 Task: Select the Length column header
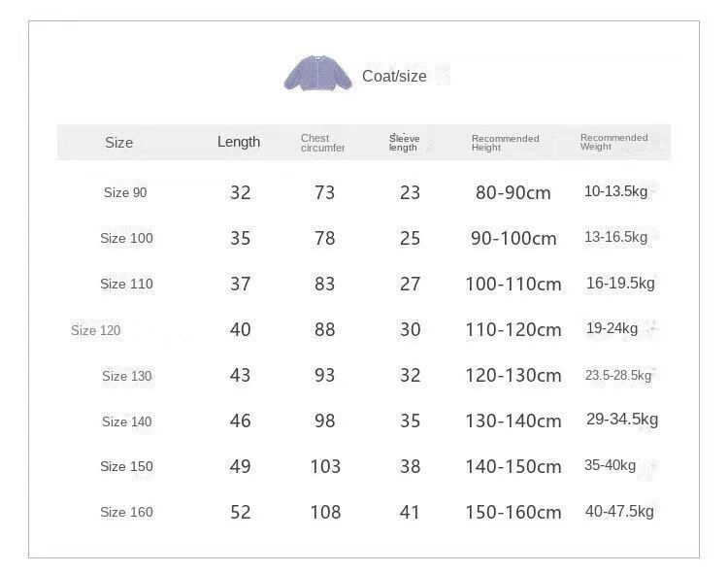239,142
